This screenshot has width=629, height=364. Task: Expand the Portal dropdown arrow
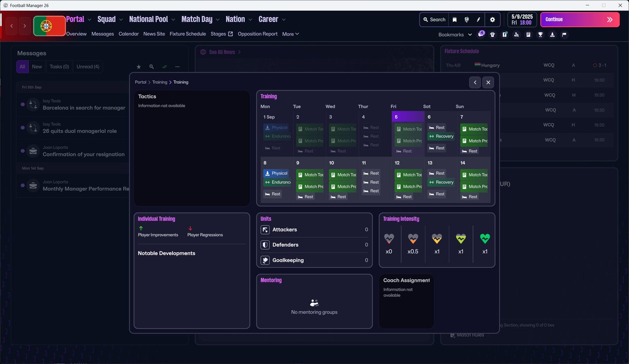tap(90, 19)
